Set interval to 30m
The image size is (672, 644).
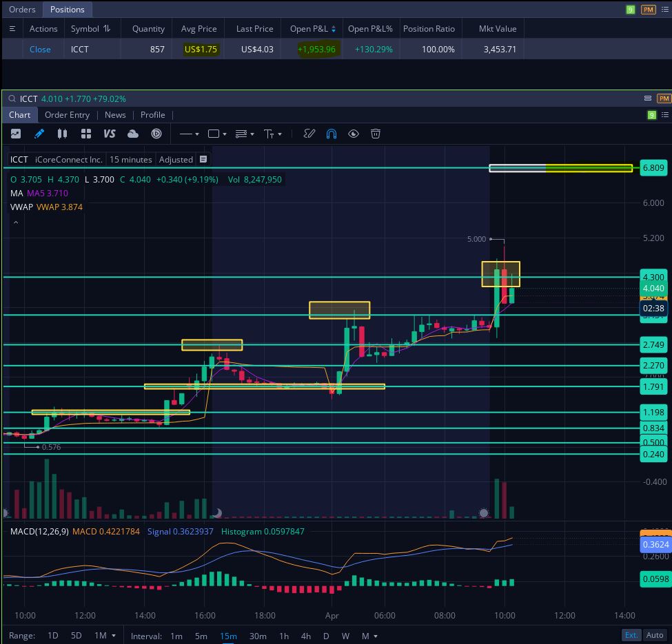pos(258,636)
